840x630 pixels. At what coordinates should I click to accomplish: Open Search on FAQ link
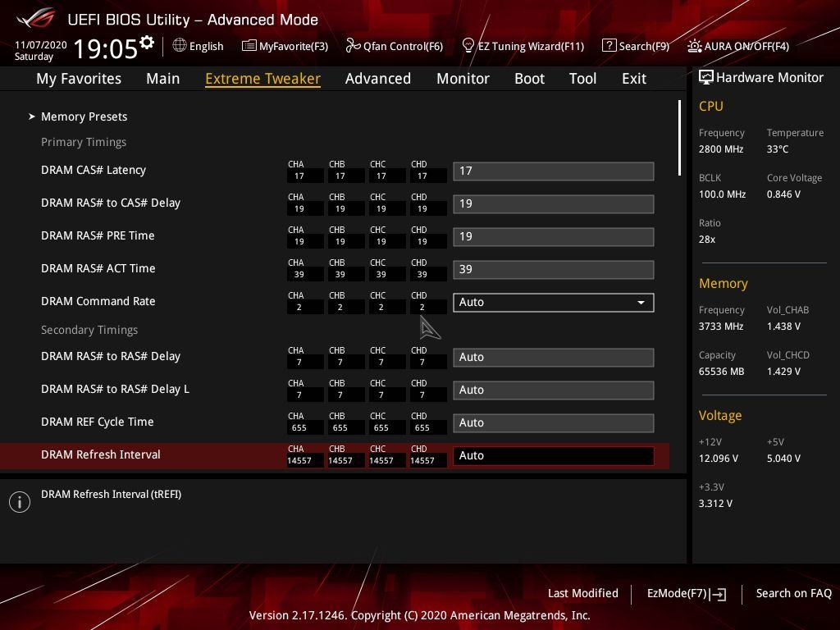coord(794,593)
